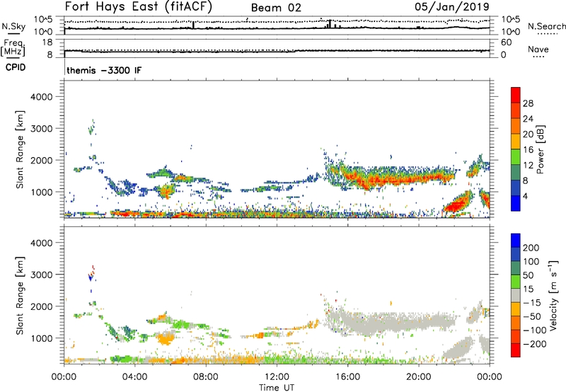The image size is (566, 392).
Task: Click the "Slant Range [km]" label of the power panel
Action: (20, 150)
